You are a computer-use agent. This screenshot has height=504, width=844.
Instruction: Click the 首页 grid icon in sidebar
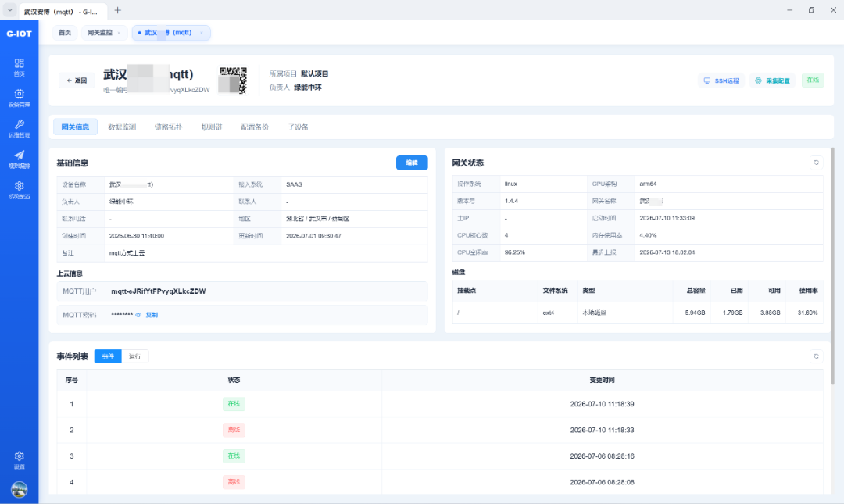click(19, 66)
